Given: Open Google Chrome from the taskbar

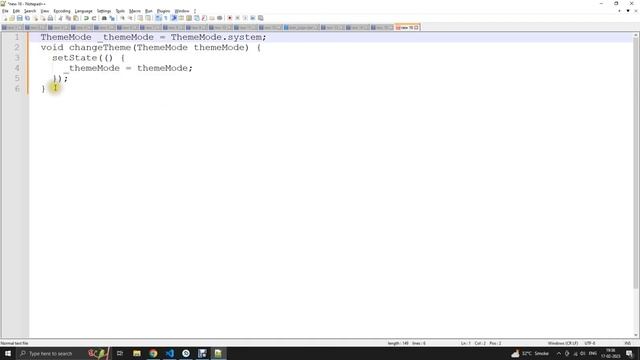Looking at the screenshot, I should tap(153, 353).
